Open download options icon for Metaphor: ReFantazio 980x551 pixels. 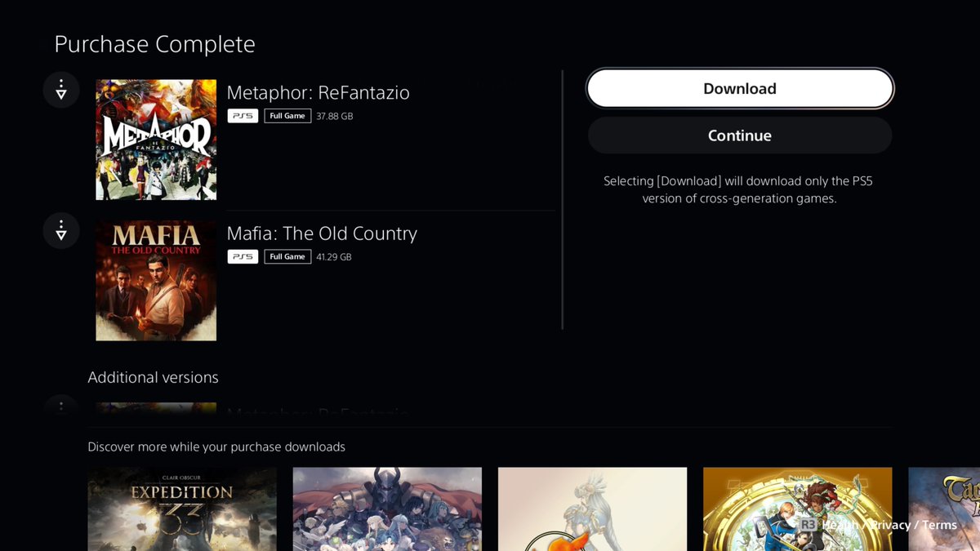tap(61, 90)
